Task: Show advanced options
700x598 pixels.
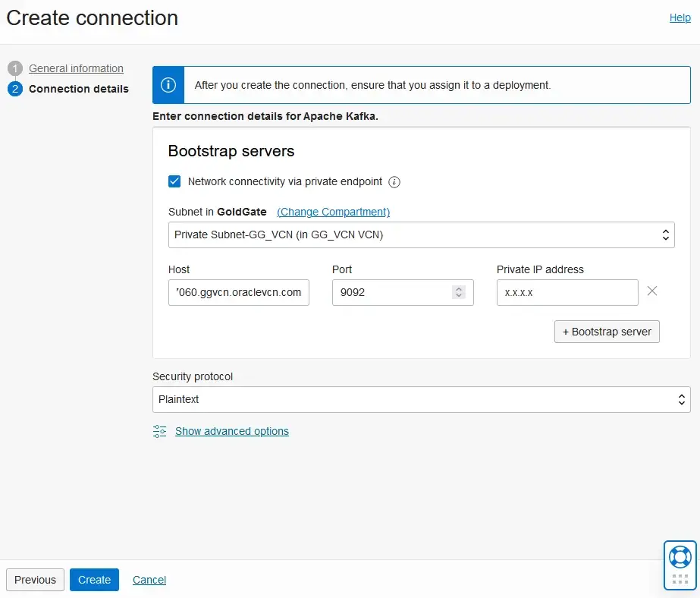Action: tap(231, 431)
